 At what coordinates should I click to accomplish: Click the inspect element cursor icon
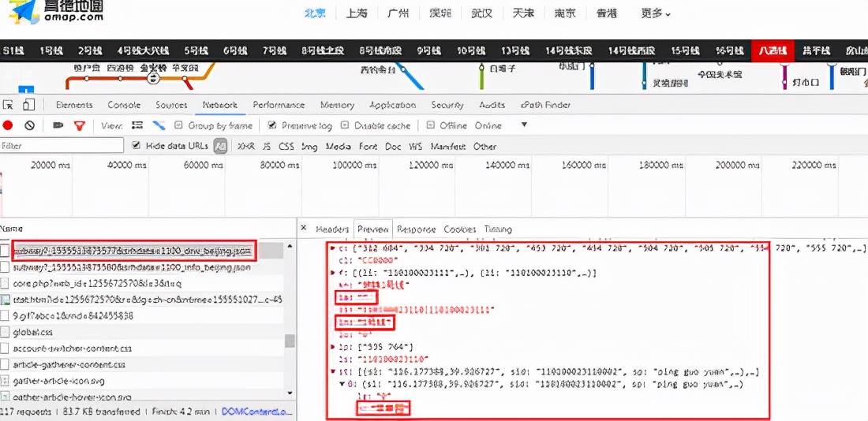(x=9, y=105)
